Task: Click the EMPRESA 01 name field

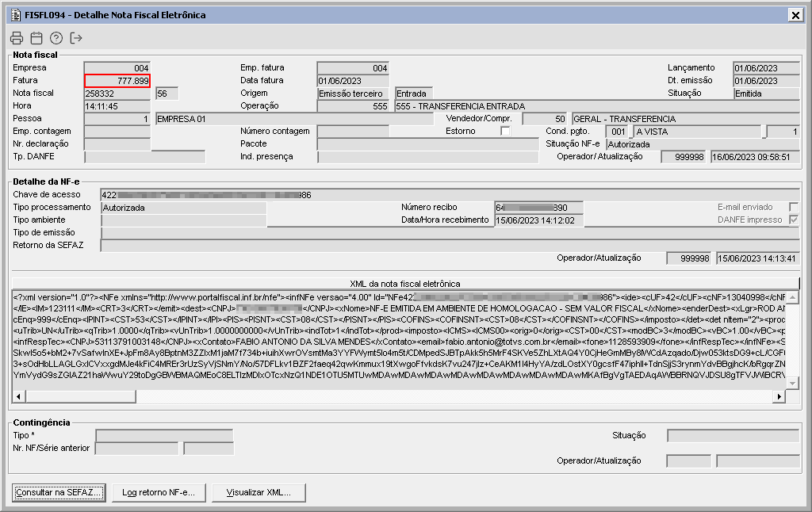Action: [x=294, y=119]
